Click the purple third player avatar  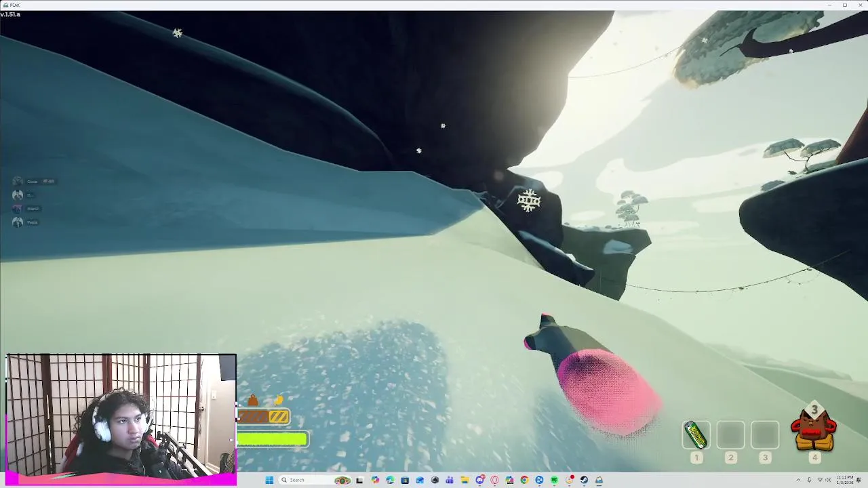[18, 209]
